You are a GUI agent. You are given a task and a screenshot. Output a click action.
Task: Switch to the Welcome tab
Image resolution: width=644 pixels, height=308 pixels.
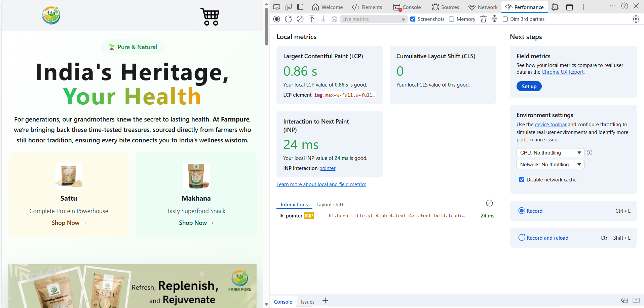pos(327,7)
